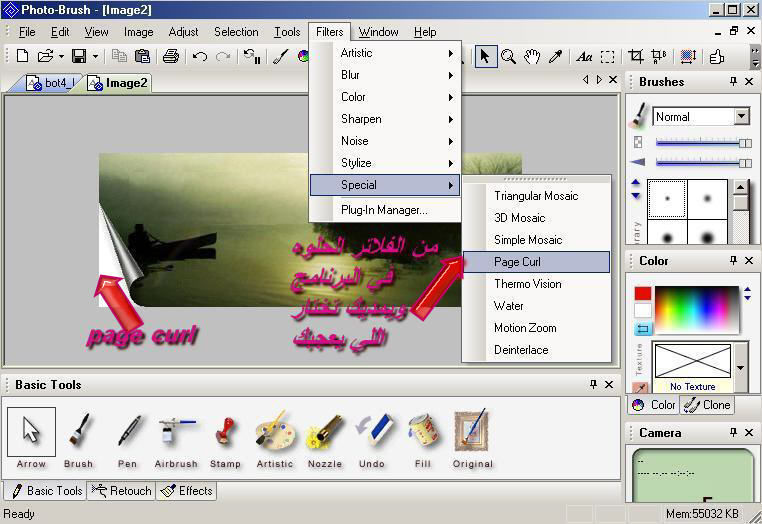Click the Undo eraser tool
The height and width of the screenshot is (524, 762).
(372, 438)
